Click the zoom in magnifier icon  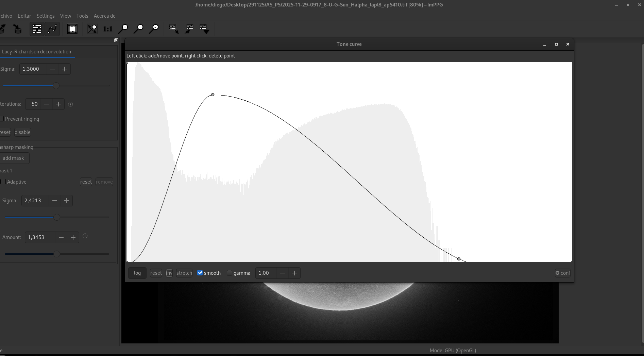point(123,29)
